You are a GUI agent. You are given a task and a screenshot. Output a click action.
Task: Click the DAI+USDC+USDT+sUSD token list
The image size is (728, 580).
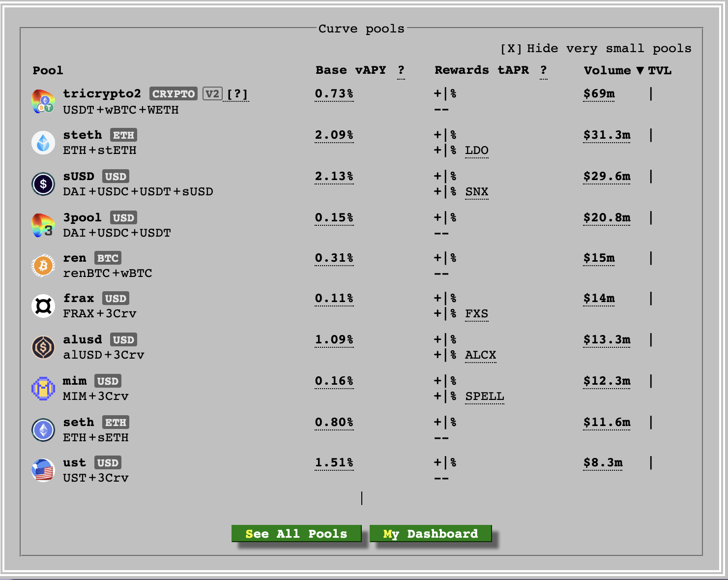[138, 191]
